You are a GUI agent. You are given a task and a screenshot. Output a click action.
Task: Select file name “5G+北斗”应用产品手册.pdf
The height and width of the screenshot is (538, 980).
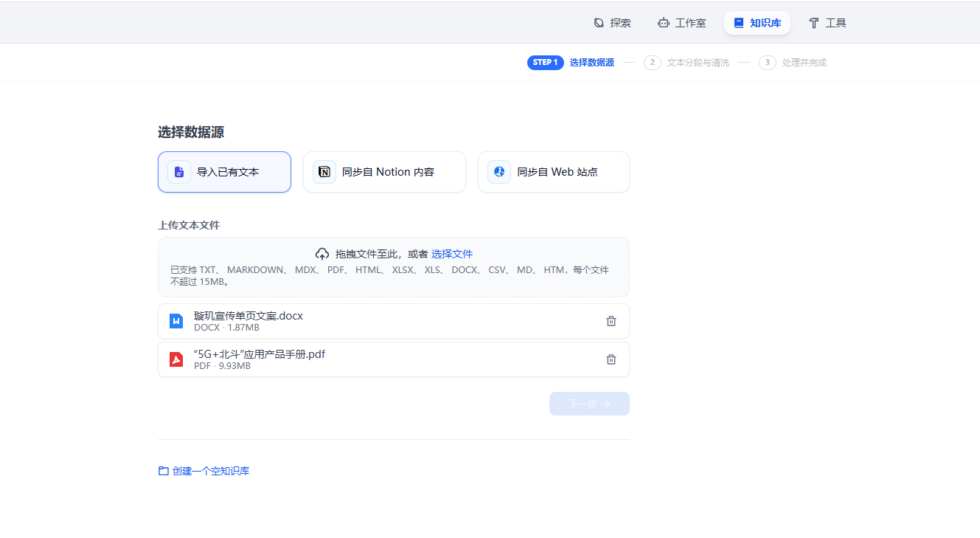[x=260, y=354]
